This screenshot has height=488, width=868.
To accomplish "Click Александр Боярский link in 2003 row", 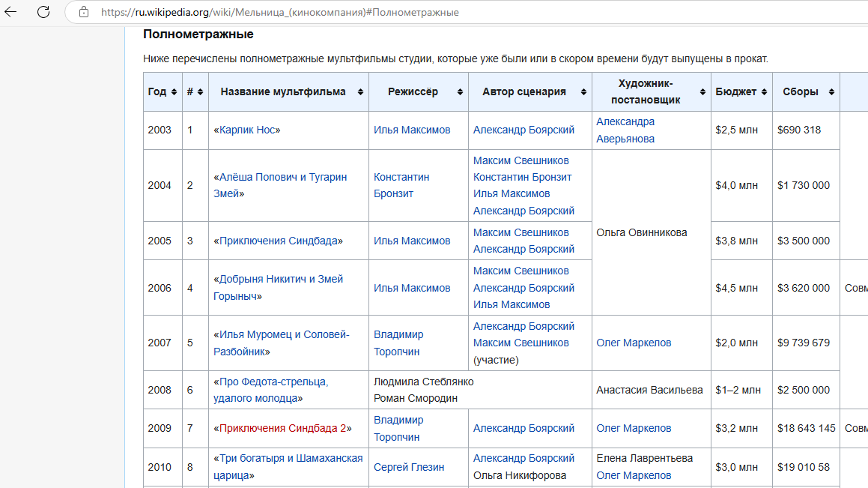I will (x=523, y=130).
